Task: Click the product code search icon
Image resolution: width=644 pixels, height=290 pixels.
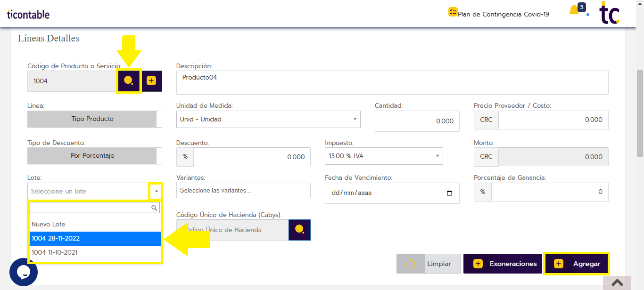Action: coord(129,81)
